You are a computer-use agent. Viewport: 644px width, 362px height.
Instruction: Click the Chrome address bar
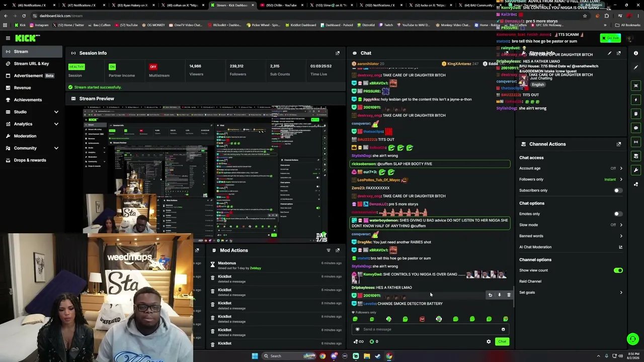point(302,16)
